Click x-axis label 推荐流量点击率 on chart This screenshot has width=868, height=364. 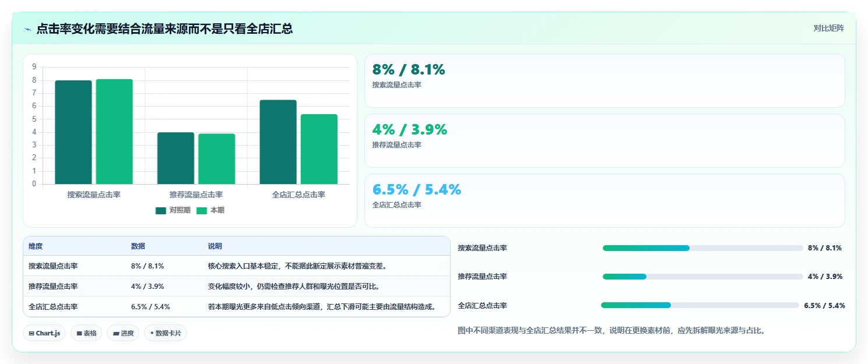tap(196, 195)
